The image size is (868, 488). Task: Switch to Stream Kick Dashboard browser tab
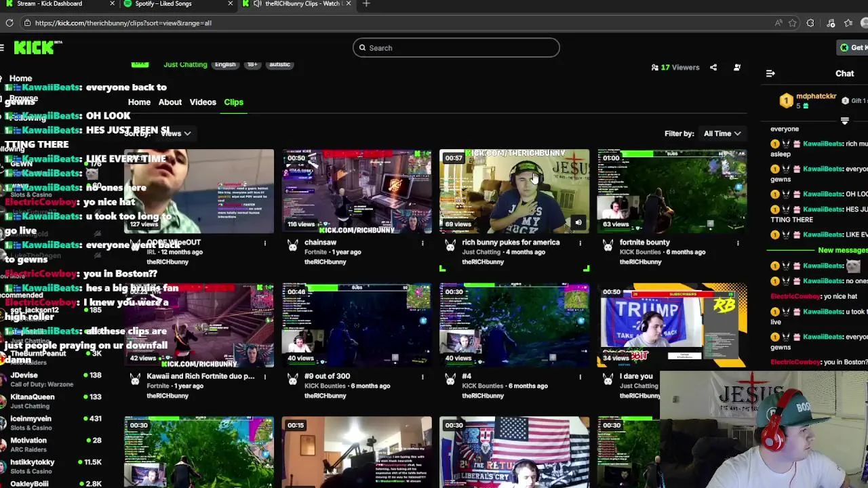point(58,4)
